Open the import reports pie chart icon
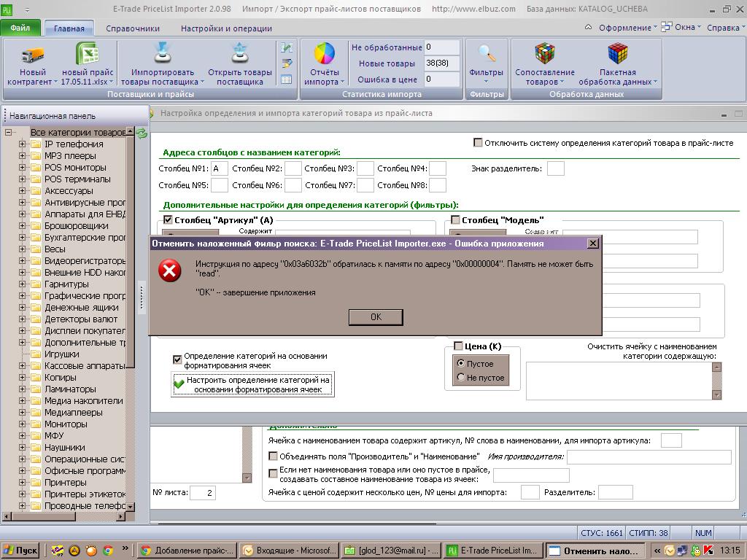The width and height of the screenshot is (747, 560). click(x=324, y=53)
